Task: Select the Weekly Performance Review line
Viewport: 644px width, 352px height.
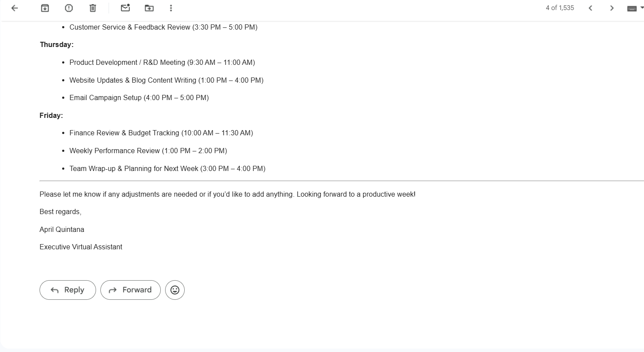Action: tap(148, 151)
